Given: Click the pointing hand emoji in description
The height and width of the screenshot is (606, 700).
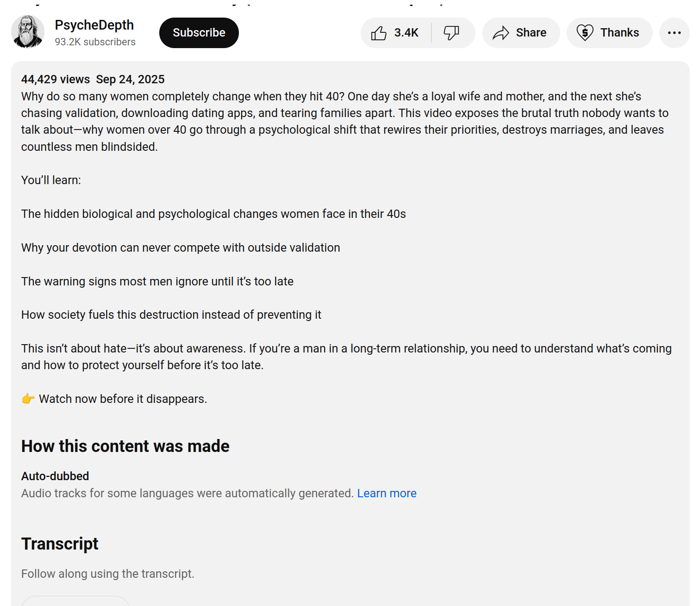Looking at the screenshot, I should [28, 399].
